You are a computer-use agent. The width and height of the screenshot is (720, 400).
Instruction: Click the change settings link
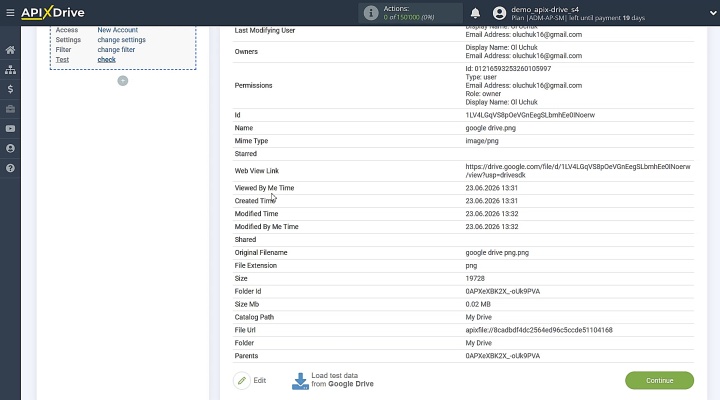tap(121, 40)
